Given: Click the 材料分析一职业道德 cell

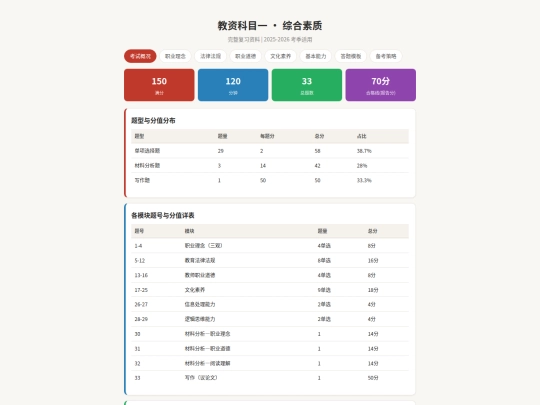Looking at the screenshot, I should pyautogui.click(x=207, y=349).
